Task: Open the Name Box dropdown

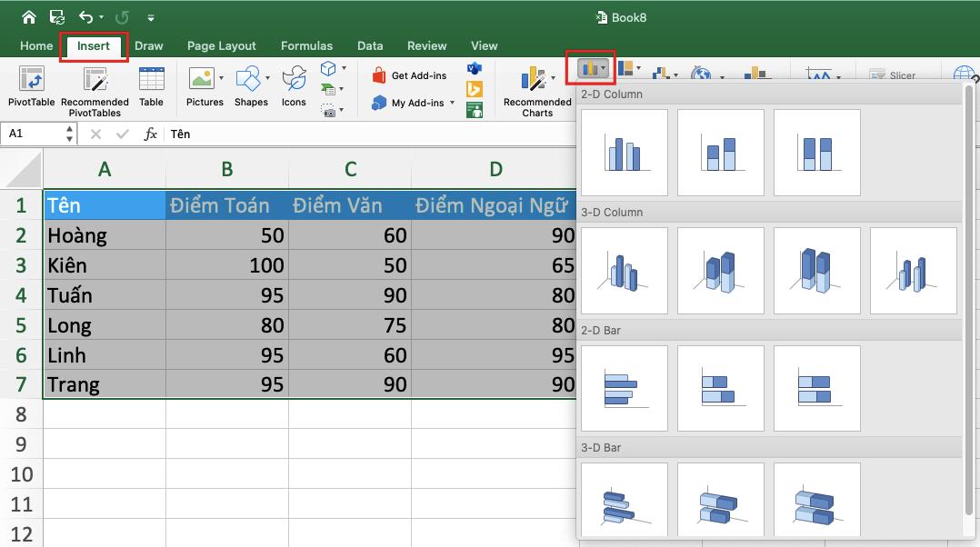Action: (68, 133)
